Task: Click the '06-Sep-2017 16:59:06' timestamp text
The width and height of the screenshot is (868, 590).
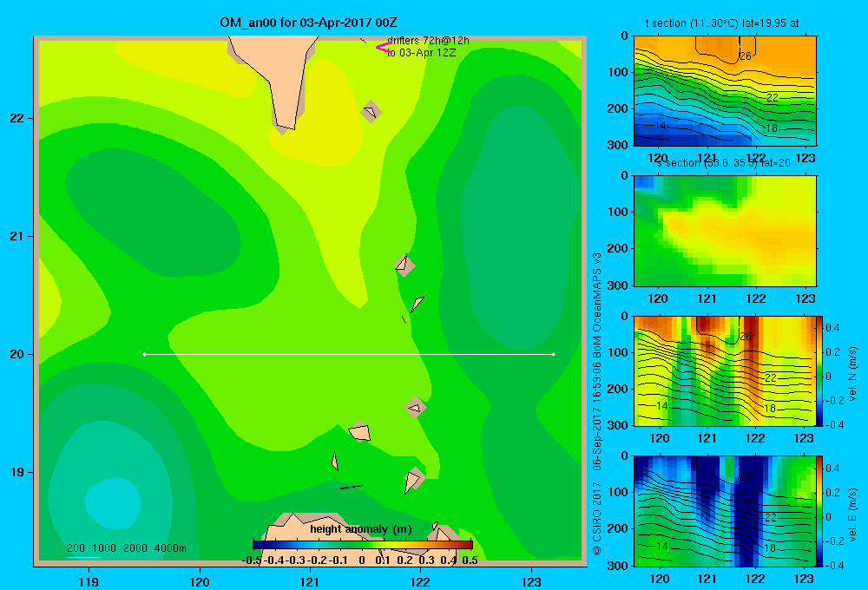Action: pyautogui.click(x=597, y=410)
